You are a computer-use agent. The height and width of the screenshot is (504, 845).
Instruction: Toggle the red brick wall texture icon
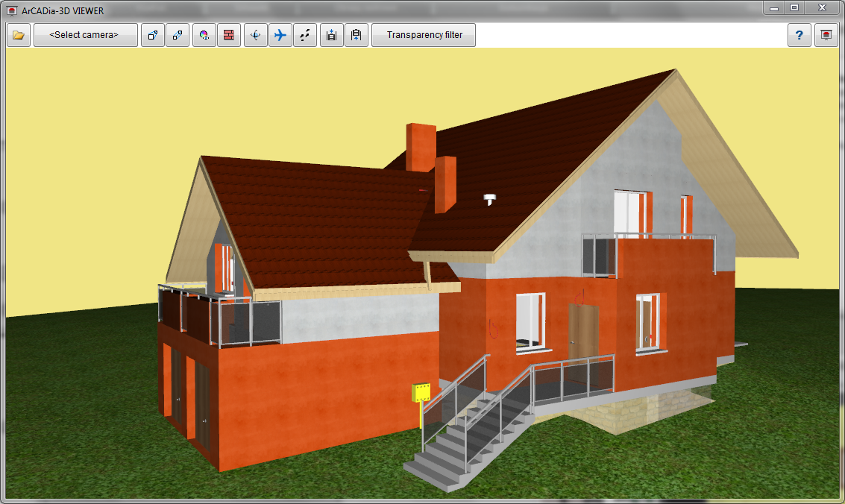[x=229, y=35]
